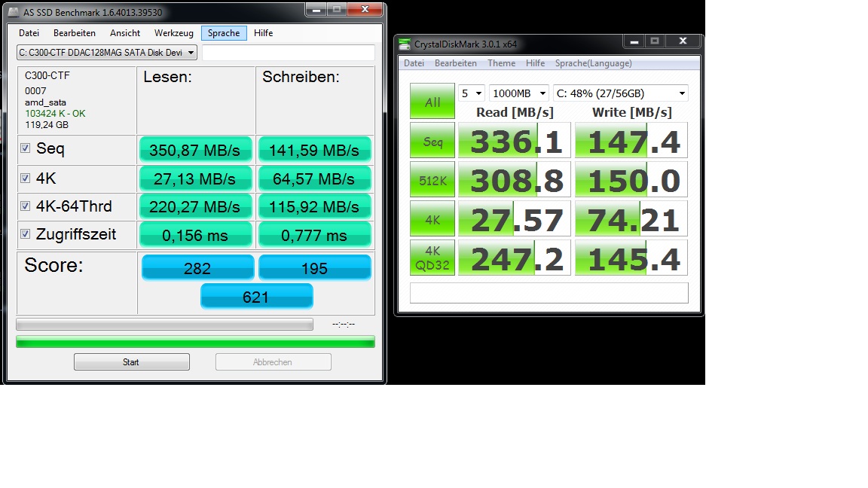The height and width of the screenshot is (488, 868).
Task: Toggle the Zugriffszeit checkbox
Action: [x=25, y=234]
